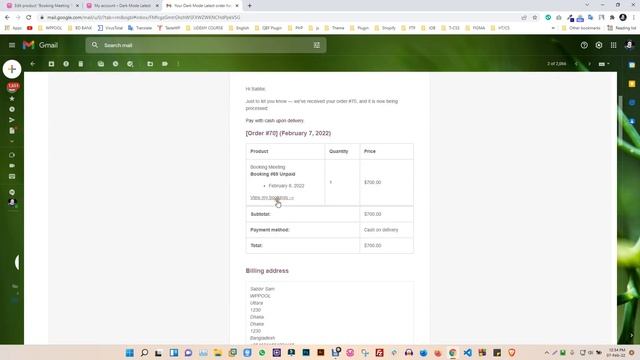Open the More options three-dot menu

pyautogui.click(x=178, y=64)
